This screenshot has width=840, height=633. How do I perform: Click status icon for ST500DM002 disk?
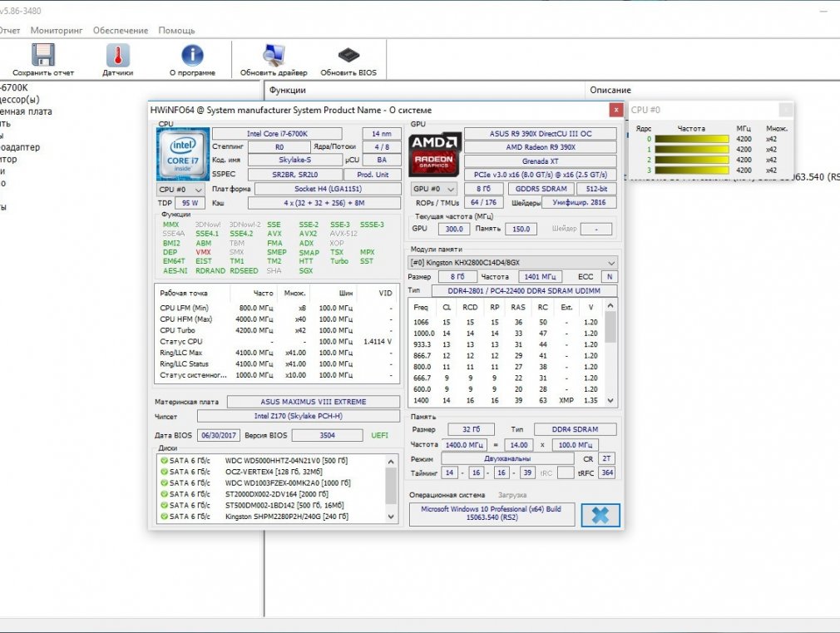(x=164, y=505)
